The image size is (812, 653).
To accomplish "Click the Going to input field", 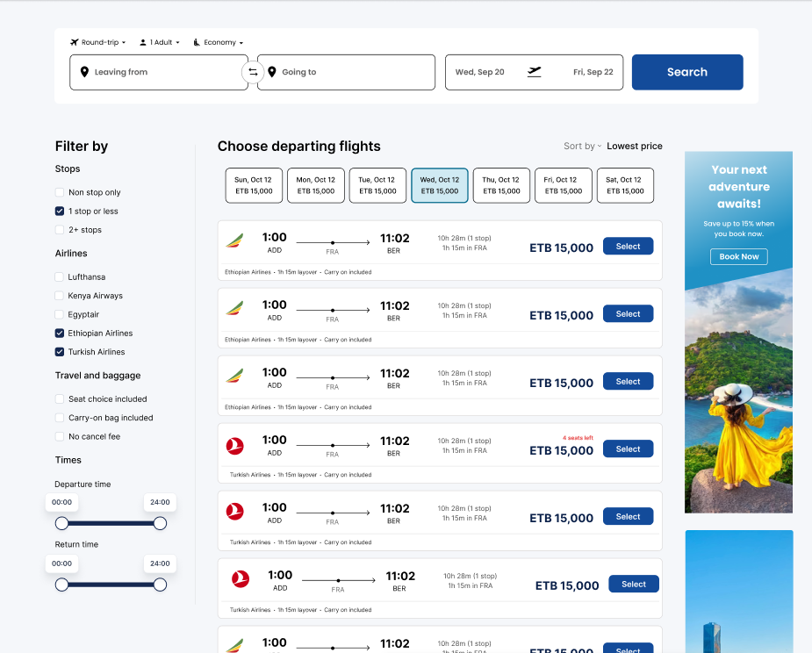I will pyautogui.click(x=346, y=72).
